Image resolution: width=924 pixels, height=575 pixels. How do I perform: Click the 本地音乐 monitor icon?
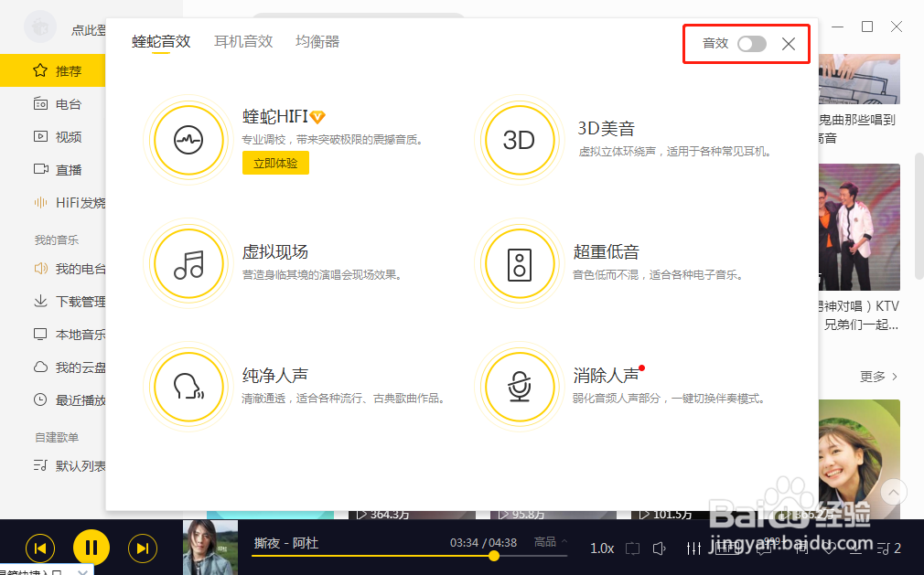(x=40, y=335)
